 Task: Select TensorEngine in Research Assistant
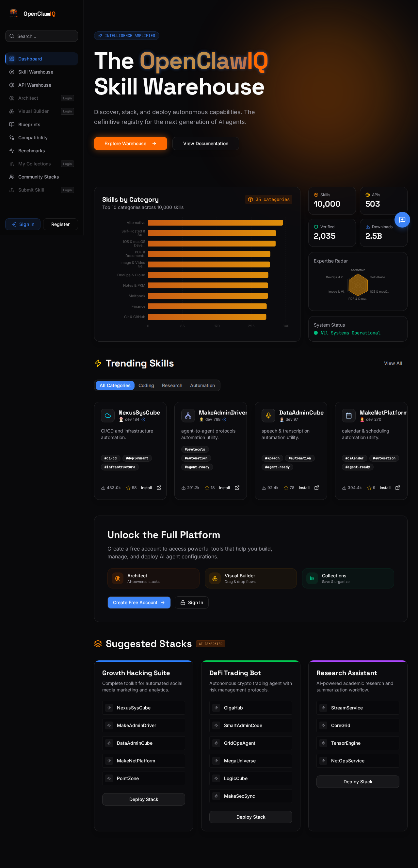click(358, 743)
